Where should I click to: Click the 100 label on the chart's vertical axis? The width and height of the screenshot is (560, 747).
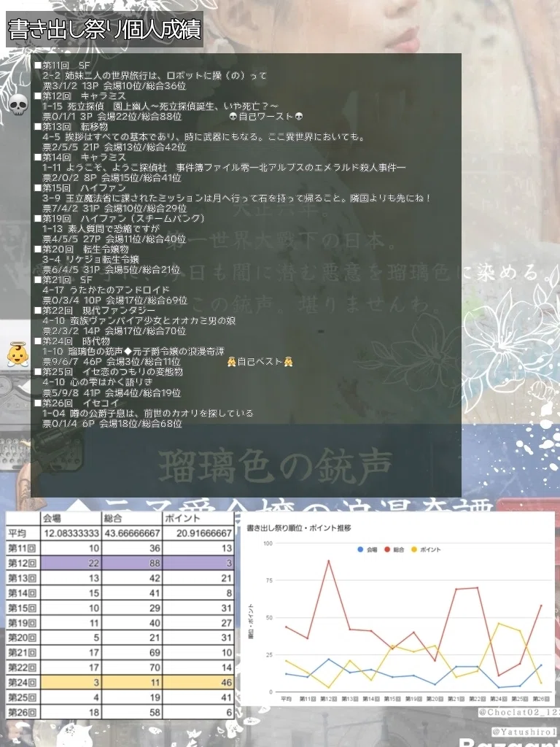pyautogui.click(x=268, y=543)
